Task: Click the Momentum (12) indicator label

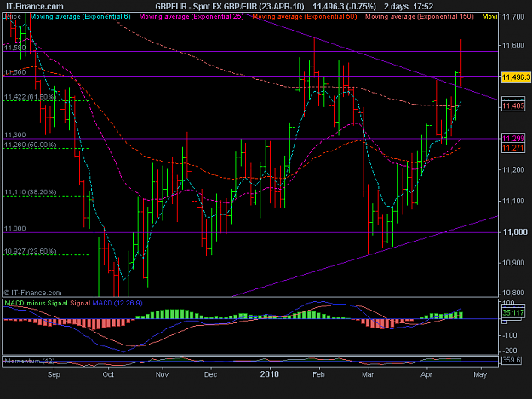Action: (x=29, y=361)
